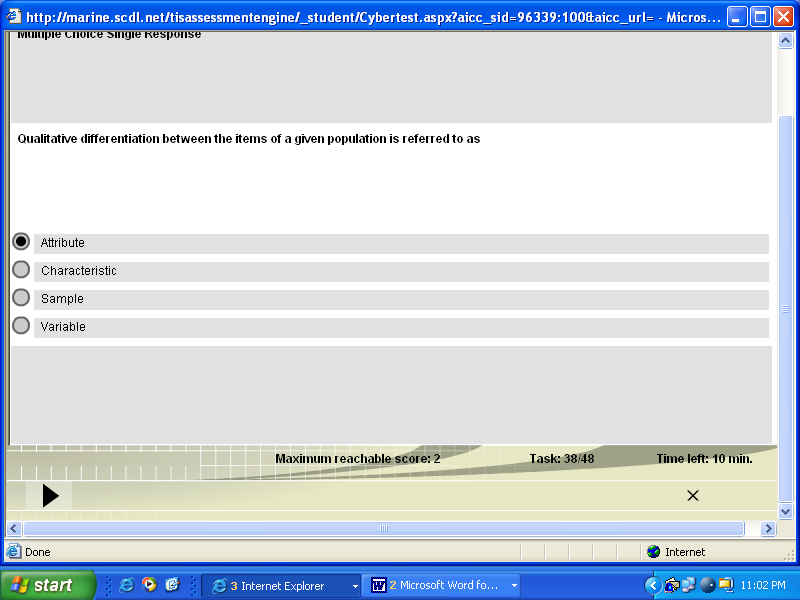Open Outlook Express from Quick Launch

171,585
